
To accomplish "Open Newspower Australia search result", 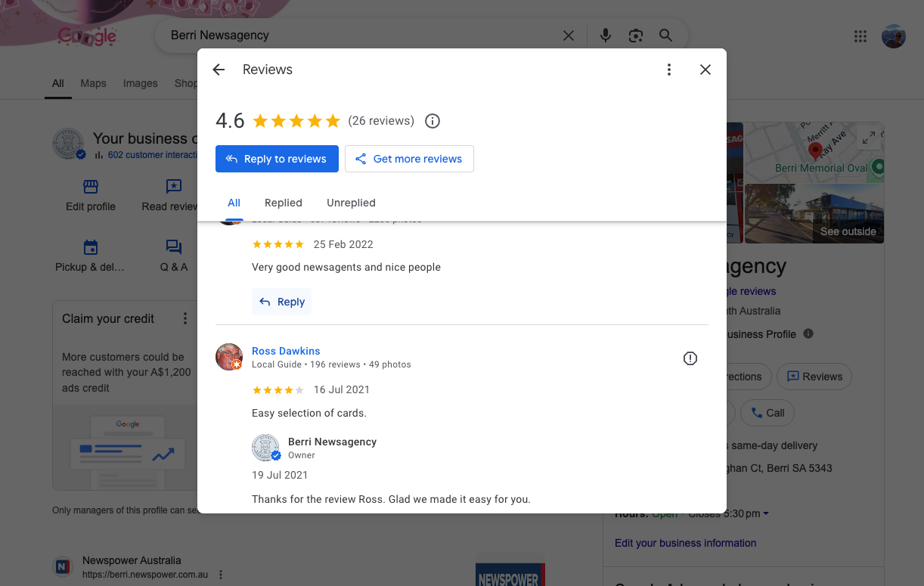I will coord(132,560).
